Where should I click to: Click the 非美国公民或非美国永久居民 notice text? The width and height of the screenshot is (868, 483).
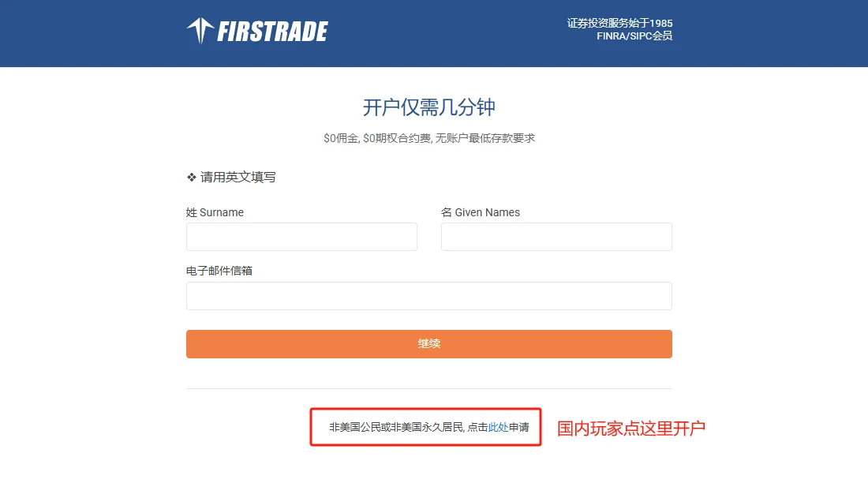click(396, 427)
